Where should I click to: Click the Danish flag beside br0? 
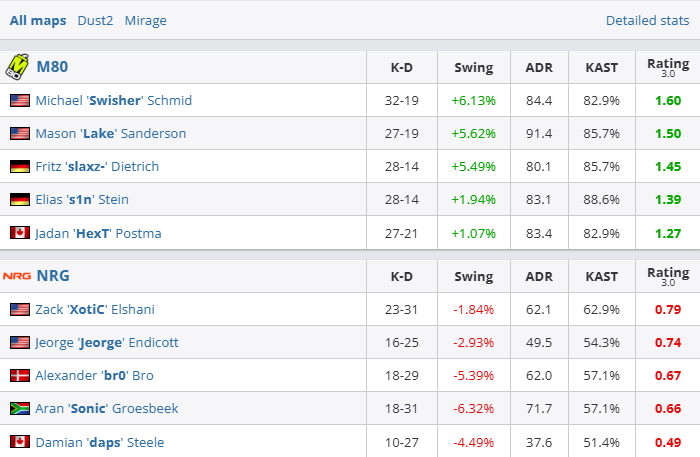20,375
